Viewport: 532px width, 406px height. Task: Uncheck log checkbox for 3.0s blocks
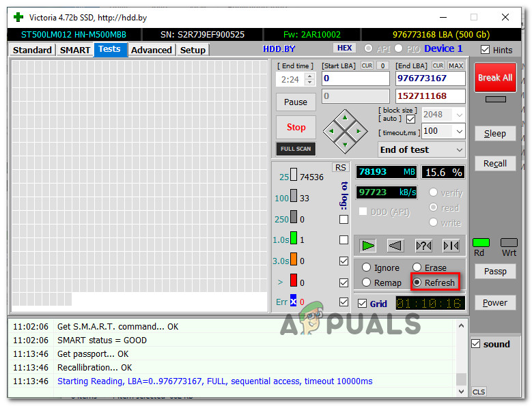[x=344, y=261]
